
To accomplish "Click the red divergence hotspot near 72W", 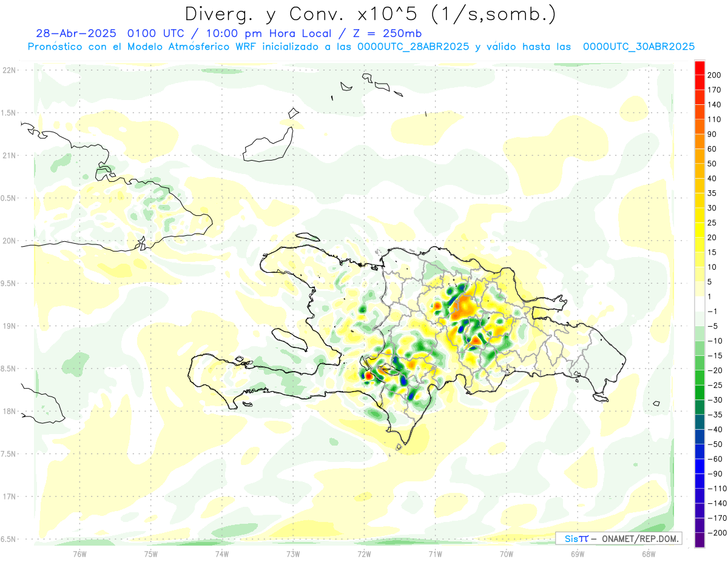I will (x=368, y=376).
